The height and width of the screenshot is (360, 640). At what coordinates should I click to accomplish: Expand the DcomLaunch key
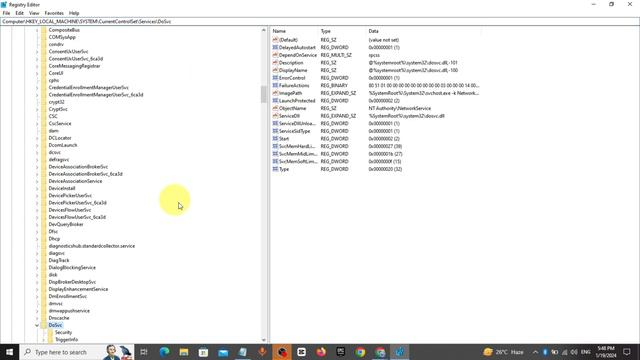coord(37,145)
